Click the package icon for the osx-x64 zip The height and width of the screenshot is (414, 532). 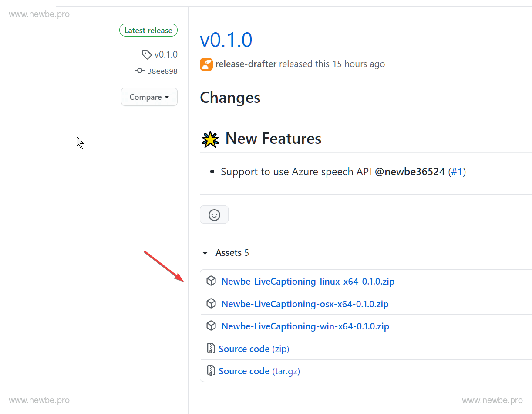[x=211, y=304]
